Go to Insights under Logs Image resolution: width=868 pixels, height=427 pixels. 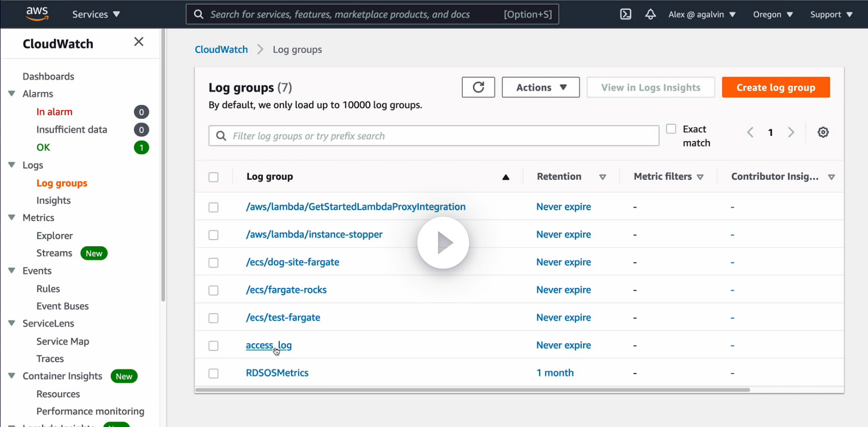pyautogui.click(x=53, y=200)
